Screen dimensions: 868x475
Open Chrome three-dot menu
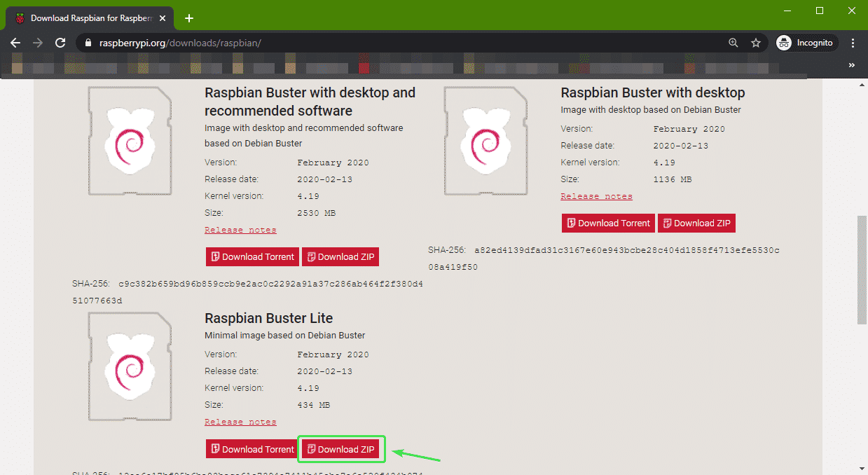pos(853,43)
